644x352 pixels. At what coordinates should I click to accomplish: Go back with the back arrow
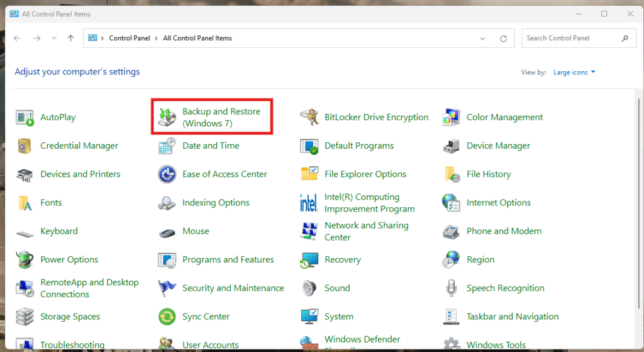pyautogui.click(x=17, y=38)
